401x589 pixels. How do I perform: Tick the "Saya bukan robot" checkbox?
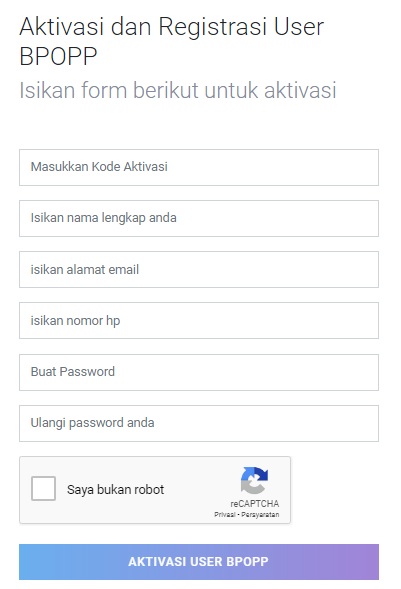44,488
